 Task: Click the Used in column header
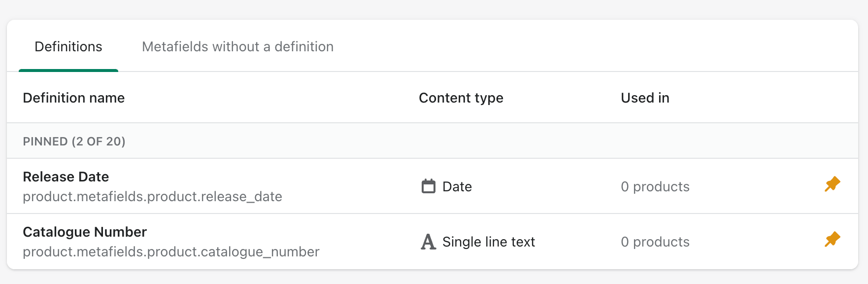(644, 98)
